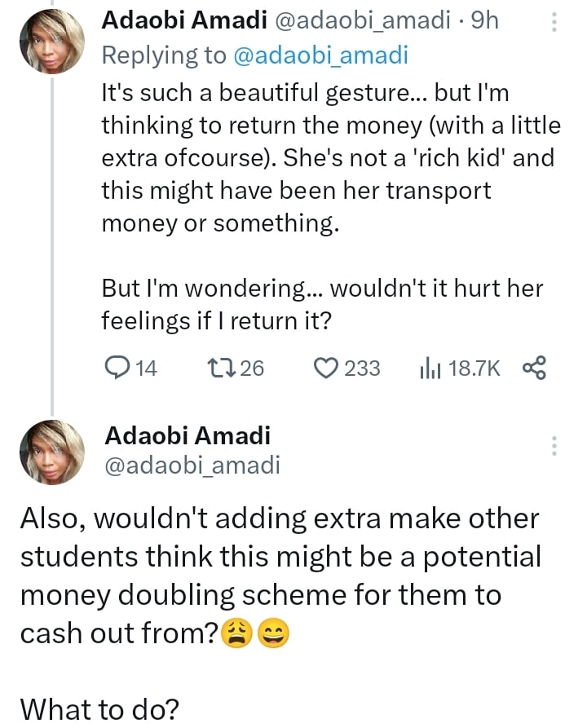Open three-dot menu on second tweet
The image size is (587, 728).
554,445
